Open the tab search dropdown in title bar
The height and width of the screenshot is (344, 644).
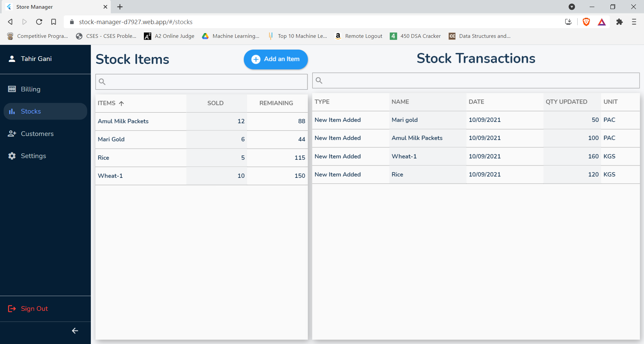point(572,7)
